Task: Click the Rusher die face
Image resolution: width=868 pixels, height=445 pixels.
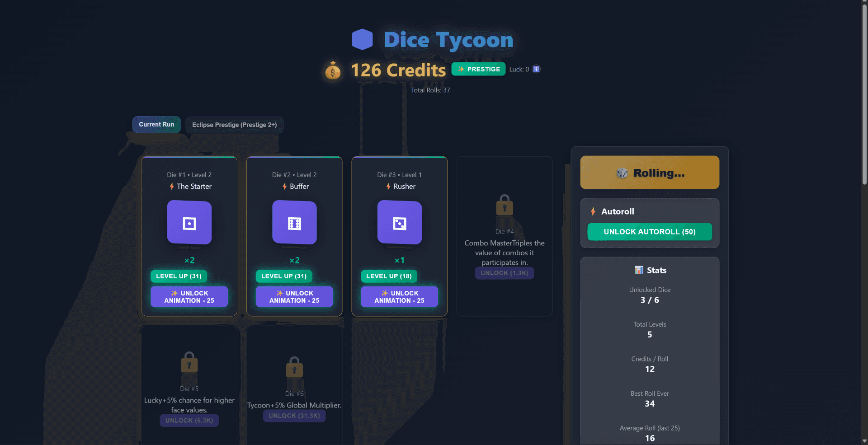Action: tap(400, 222)
